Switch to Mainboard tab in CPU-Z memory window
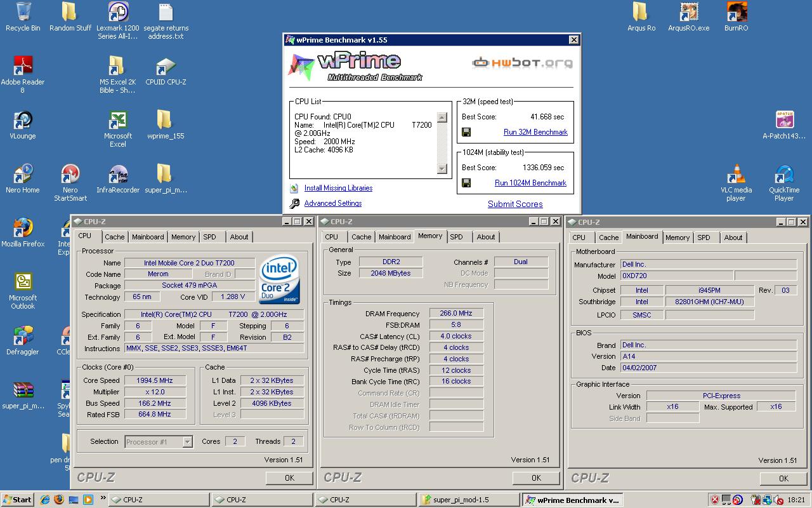 395,237
